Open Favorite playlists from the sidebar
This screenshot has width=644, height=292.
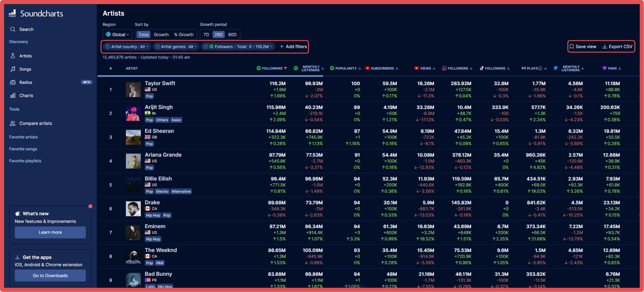(x=25, y=161)
